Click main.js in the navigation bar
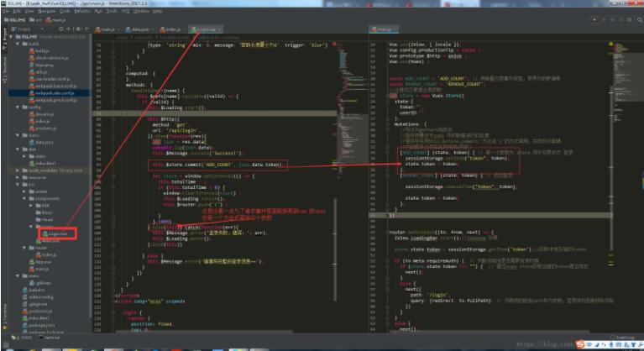Viewport: 644px width, 351px height. click(x=56, y=19)
